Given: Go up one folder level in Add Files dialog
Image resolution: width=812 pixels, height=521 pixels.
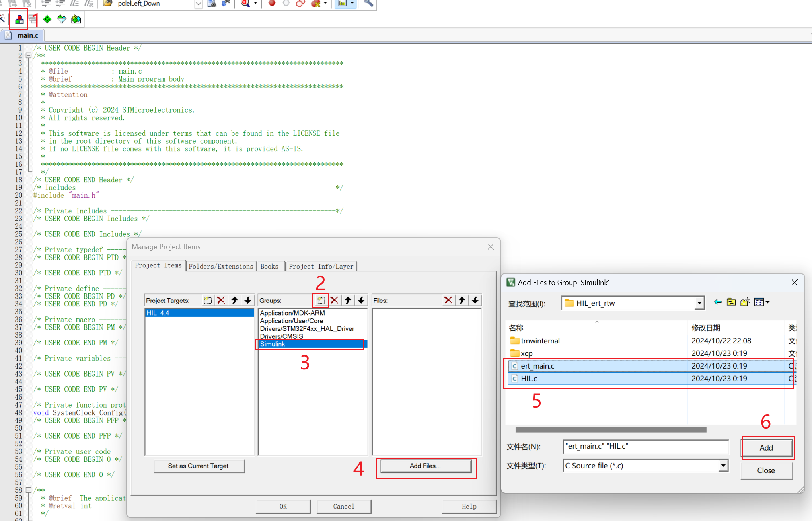Looking at the screenshot, I should click(731, 302).
